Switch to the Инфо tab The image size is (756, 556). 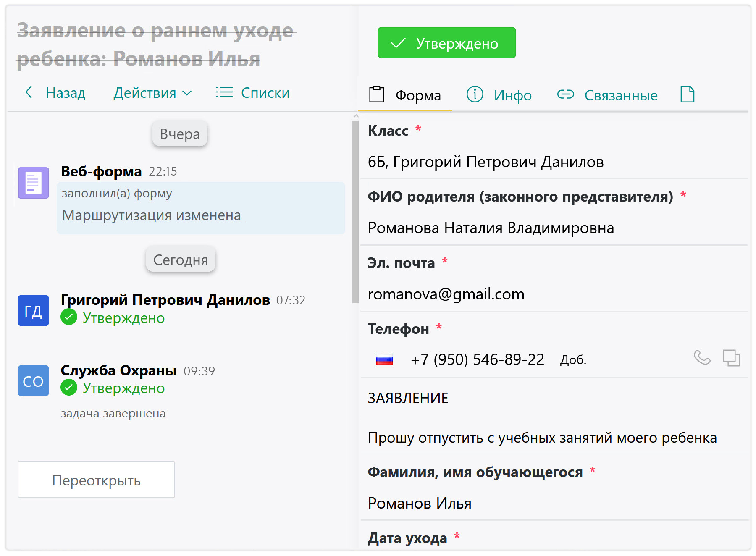[x=499, y=95]
